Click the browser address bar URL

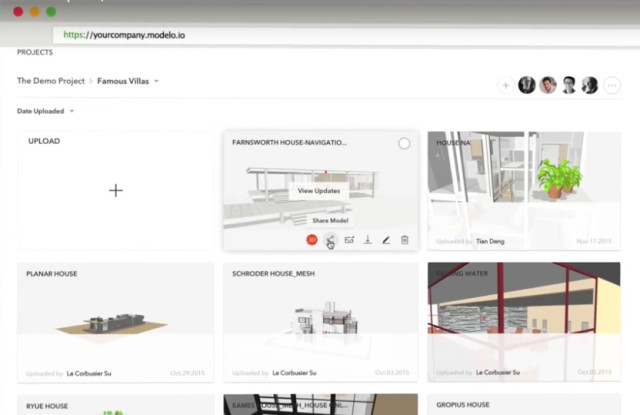coord(124,35)
